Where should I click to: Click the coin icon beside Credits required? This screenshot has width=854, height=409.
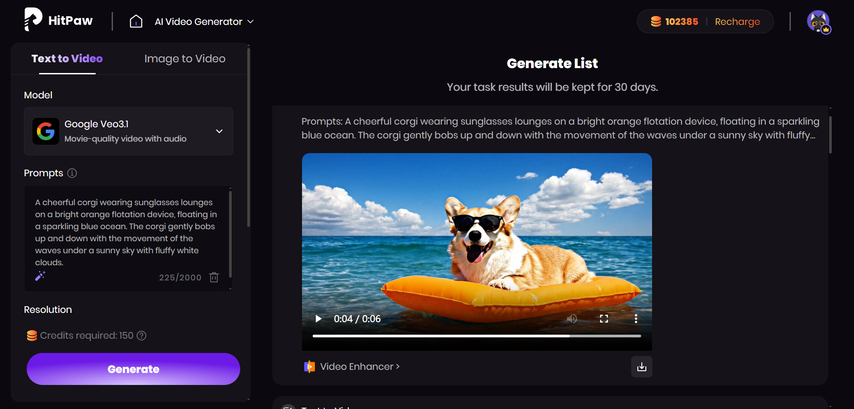click(x=32, y=335)
